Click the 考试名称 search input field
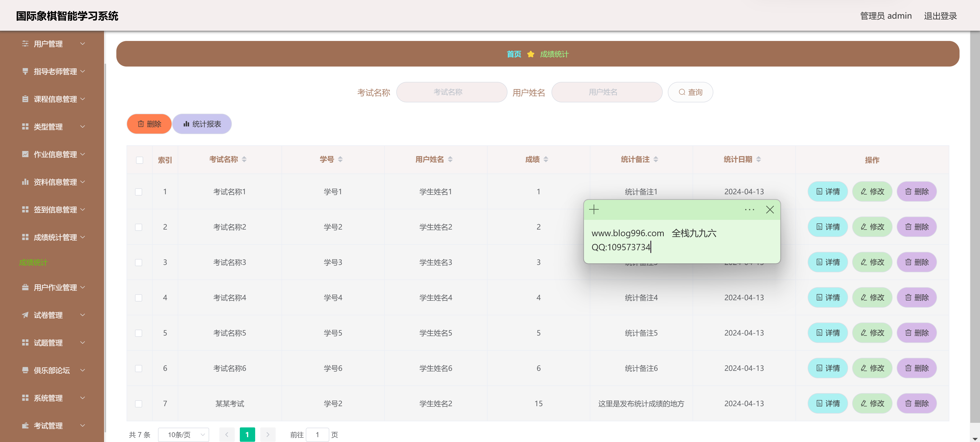This screenshot has width=980, height=442. coord(451,92)
